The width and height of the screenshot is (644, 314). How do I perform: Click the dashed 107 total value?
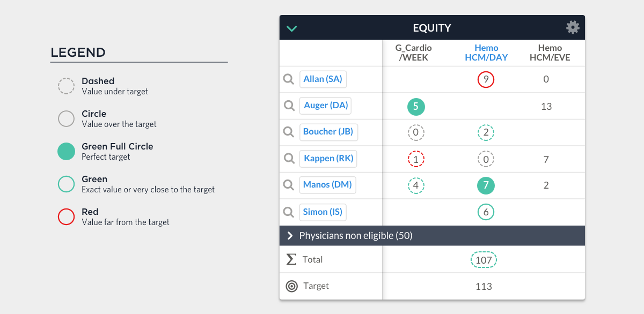(x=484, y=260)
